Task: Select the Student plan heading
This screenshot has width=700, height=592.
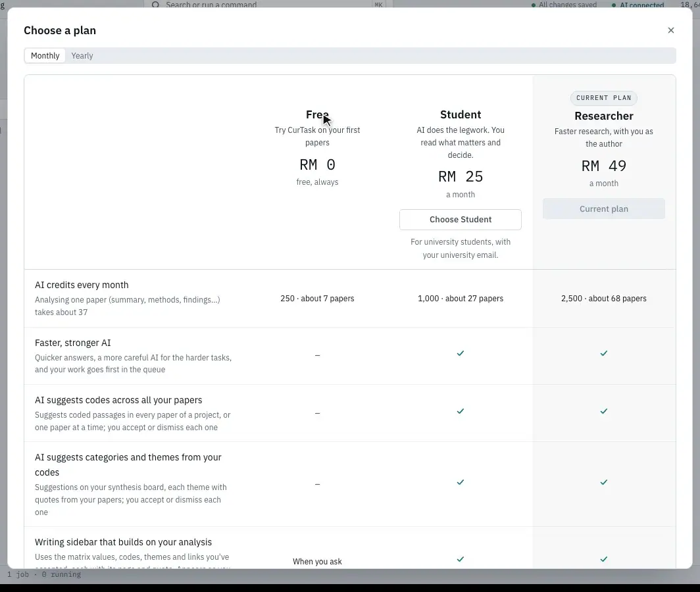Action: pyautogui.click(x=461, y=114)
